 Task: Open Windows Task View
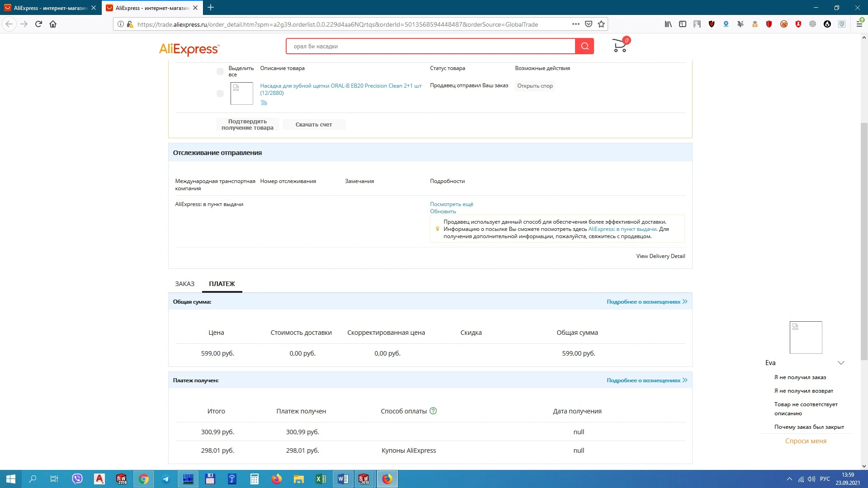[x=54, y=479]
